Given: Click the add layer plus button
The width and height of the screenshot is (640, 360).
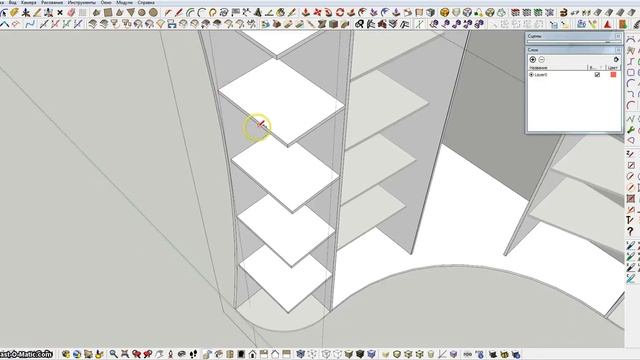Looking at the screenshot, I should click(x=533, y=60).
